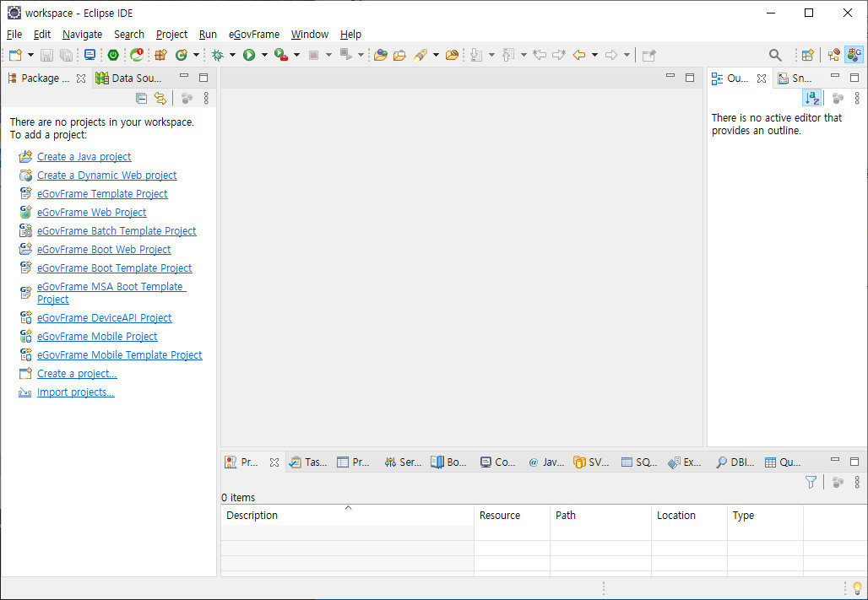Click the Create a Java project link
This screenshot has height=600, width=868.
[x=84, y=157]
